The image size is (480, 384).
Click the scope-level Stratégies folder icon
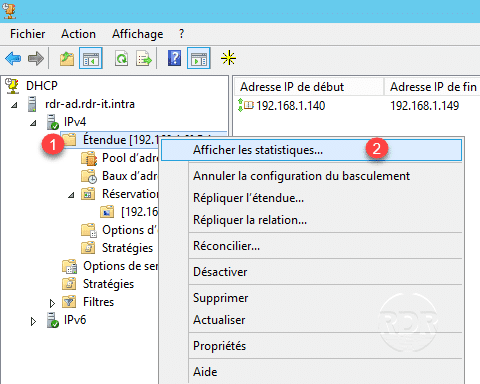tap(88, 248)
